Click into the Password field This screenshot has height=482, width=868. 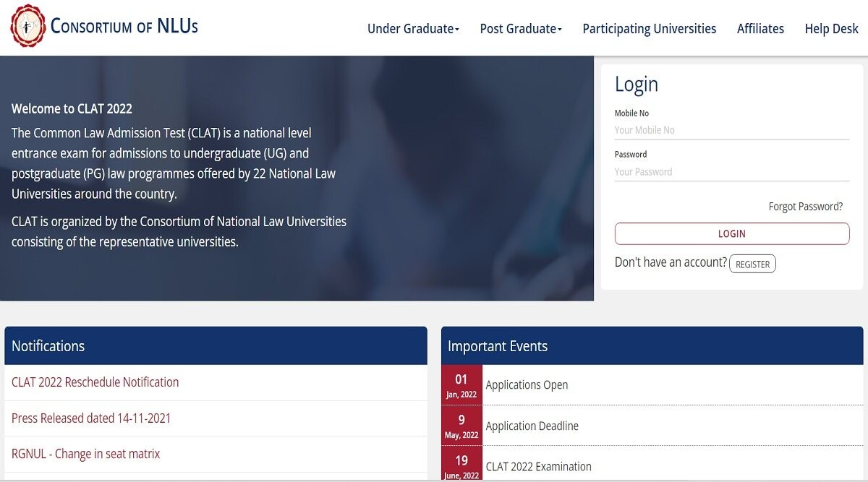coord(731,172)
